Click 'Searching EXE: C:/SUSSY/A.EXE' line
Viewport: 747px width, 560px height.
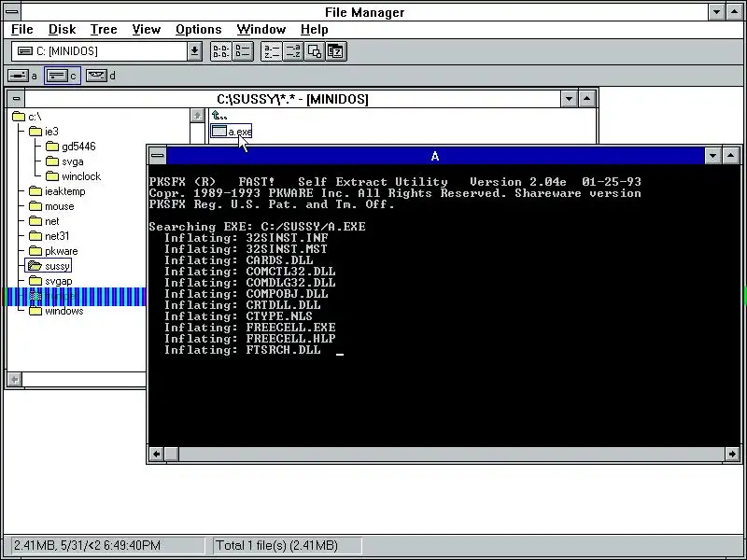coord(258,227)
